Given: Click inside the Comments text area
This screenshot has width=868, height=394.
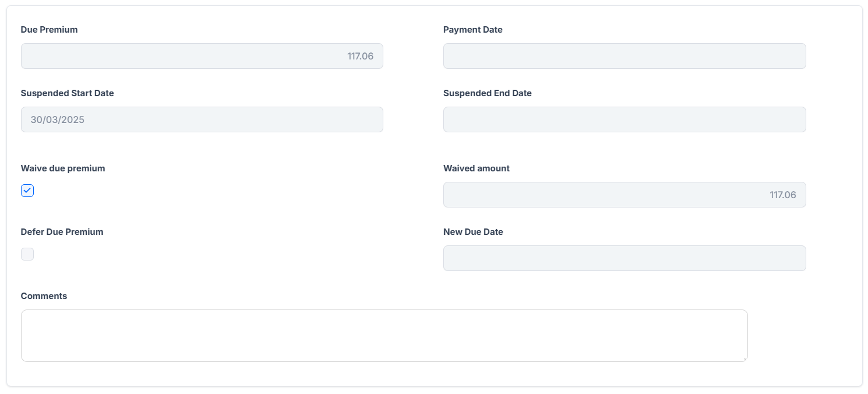Looking at the screenshot, I should point(384,336).
